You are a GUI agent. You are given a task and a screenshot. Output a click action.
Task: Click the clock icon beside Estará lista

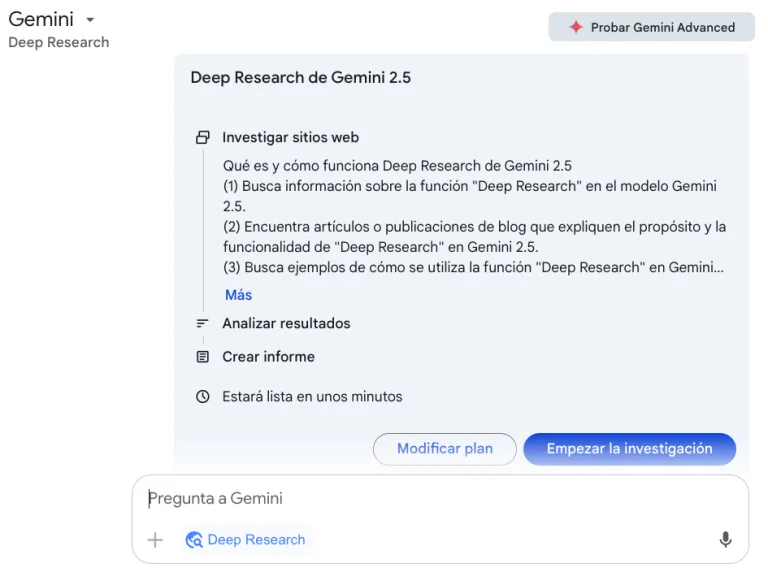point(203,397)
